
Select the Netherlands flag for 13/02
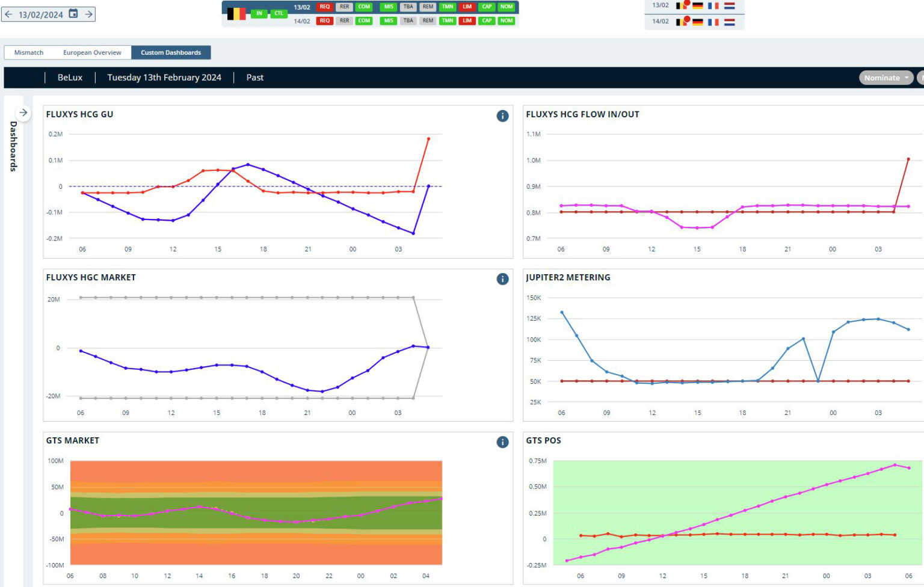point(730,5)
